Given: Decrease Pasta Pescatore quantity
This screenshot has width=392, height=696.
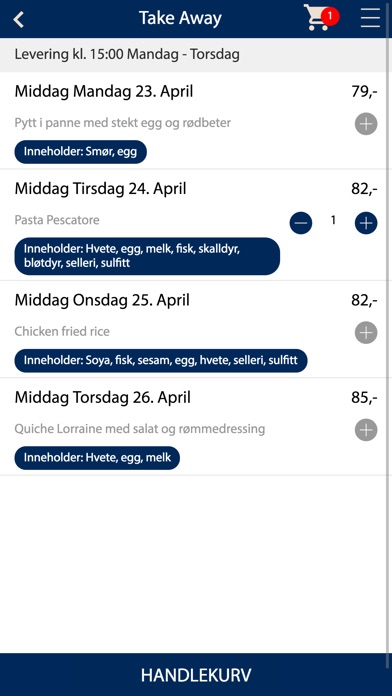Looking at the screenshot, I should (301, 223).
